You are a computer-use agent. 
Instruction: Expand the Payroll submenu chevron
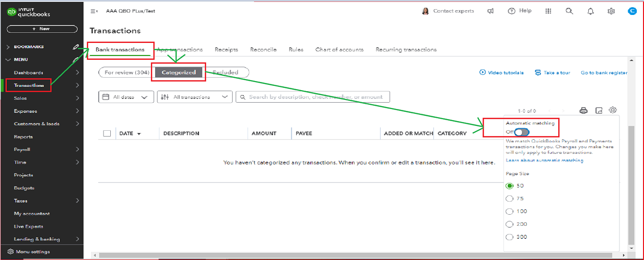[78, 150]
